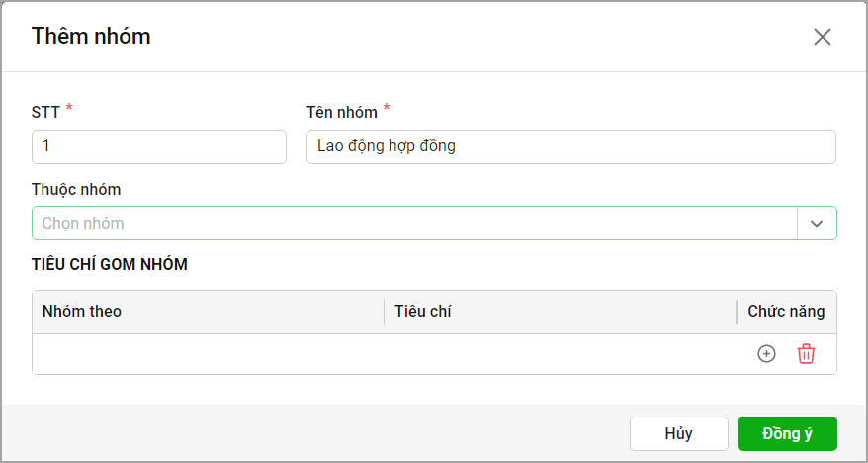868x463 pixels.
Task: Close the Thêm nhóm dialog
Action: (822, 37)
